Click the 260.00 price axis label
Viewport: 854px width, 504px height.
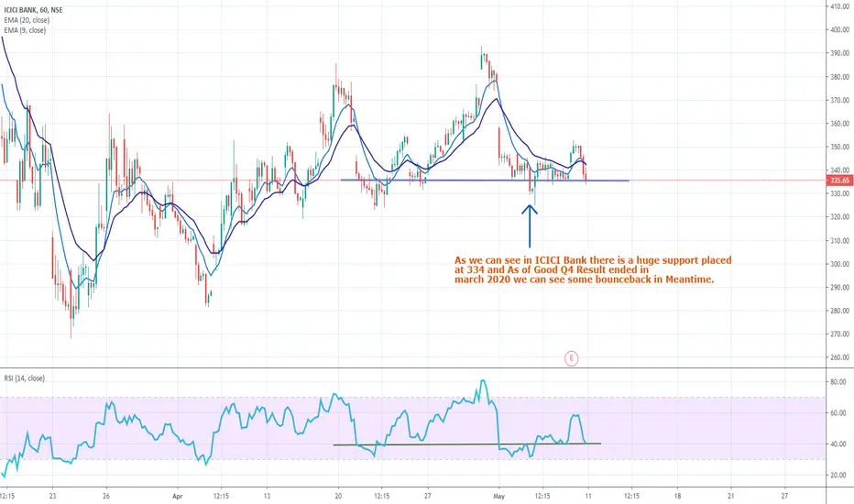(x=839, y=357)
